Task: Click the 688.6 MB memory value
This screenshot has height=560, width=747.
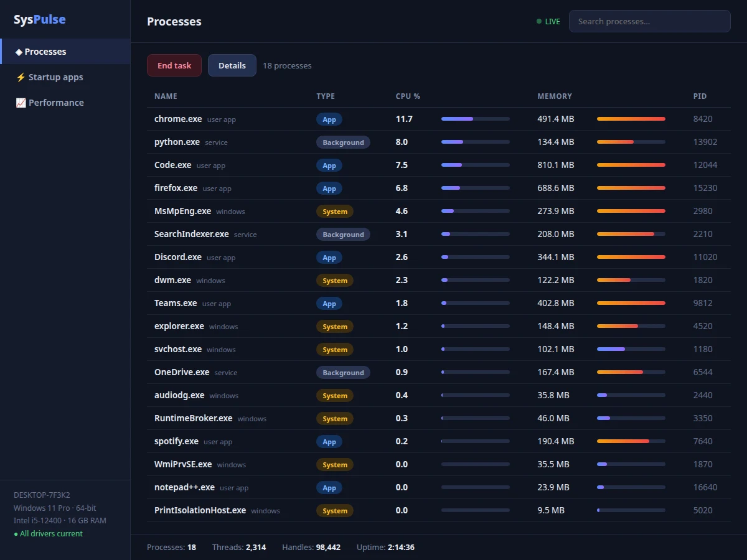Action: [x=556, y=188]
